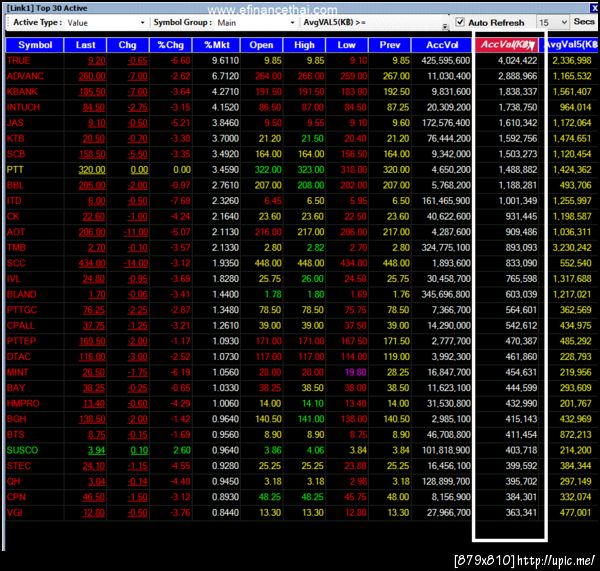Select the INTUCH symbol
This screenshot has height=571, width=600.
(23, 107)
